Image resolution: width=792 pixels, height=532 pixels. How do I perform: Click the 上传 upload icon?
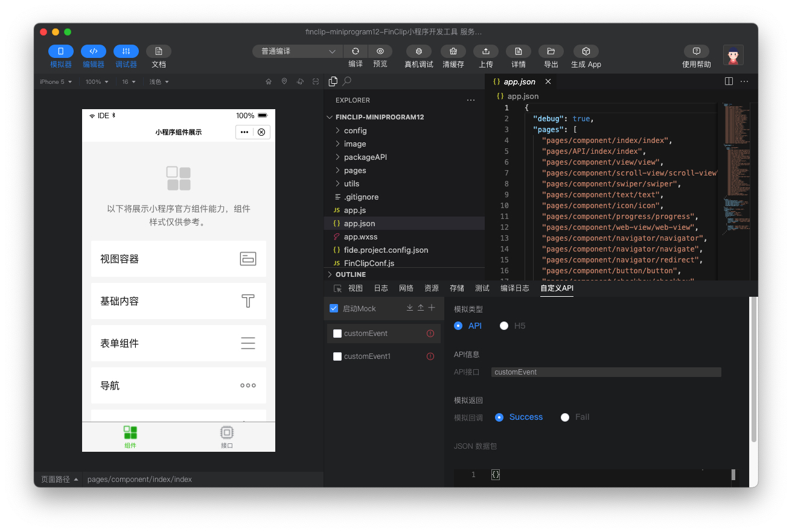485,51
